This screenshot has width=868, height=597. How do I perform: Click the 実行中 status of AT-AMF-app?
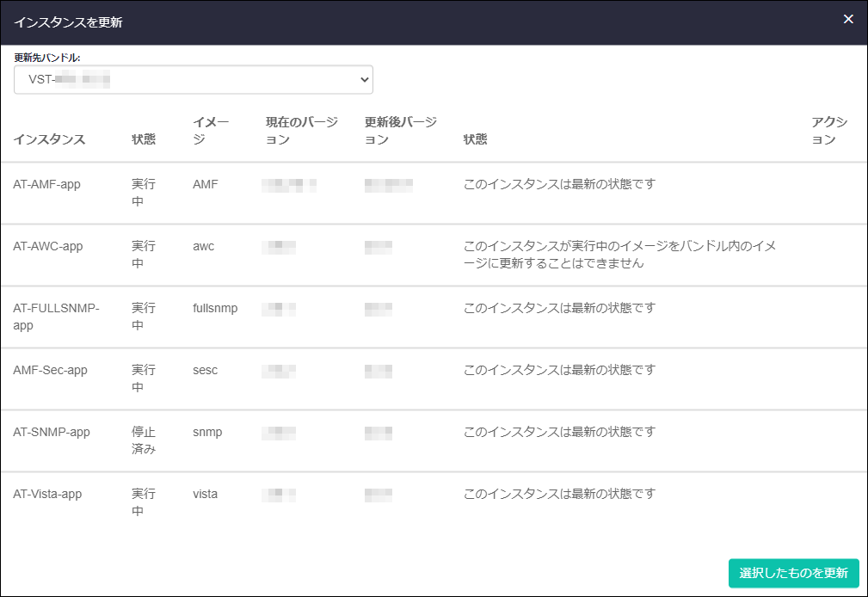pos(144,193)
